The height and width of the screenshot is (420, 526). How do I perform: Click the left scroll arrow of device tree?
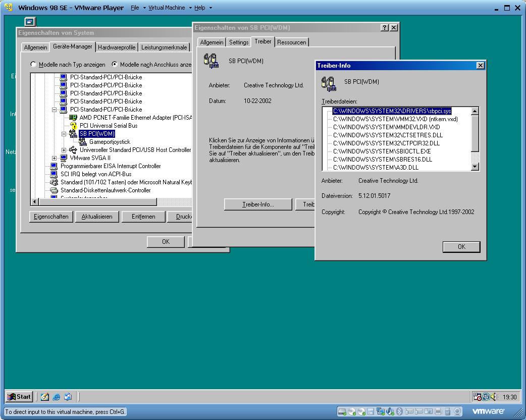pos(34,201)
